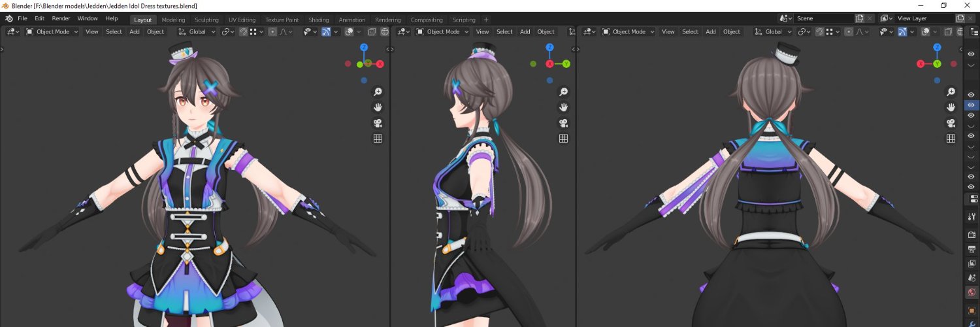This screenshot has width=980, height=327.
Task: Click X axis on left viewport gizmo
Action: [x=380, y=64]
